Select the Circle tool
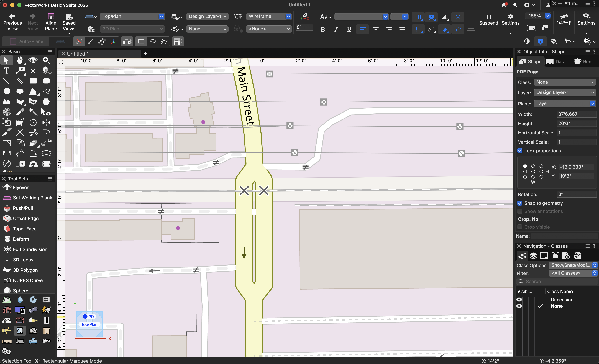 pos(7,91)
